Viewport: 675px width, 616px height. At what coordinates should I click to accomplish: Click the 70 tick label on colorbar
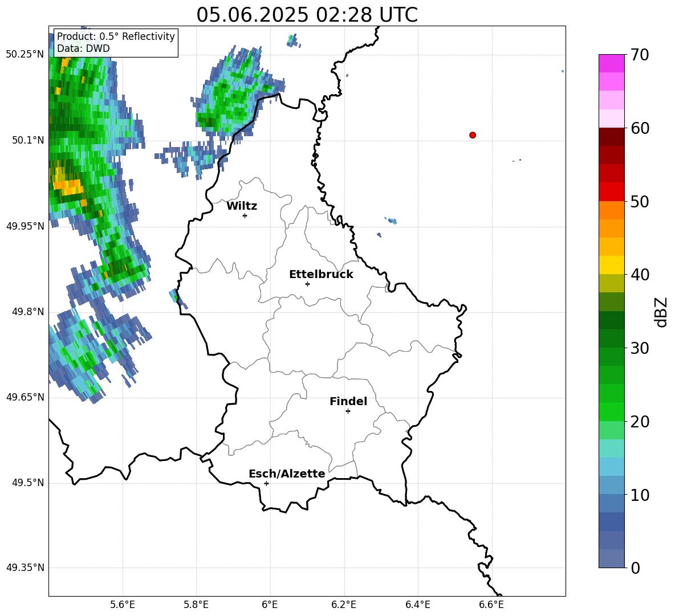(640, 55)
